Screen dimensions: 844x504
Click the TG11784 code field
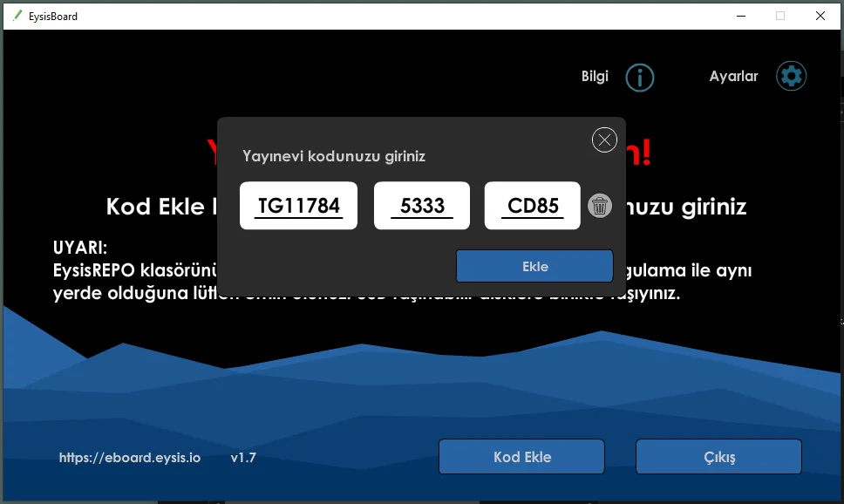tap(299, 206)
